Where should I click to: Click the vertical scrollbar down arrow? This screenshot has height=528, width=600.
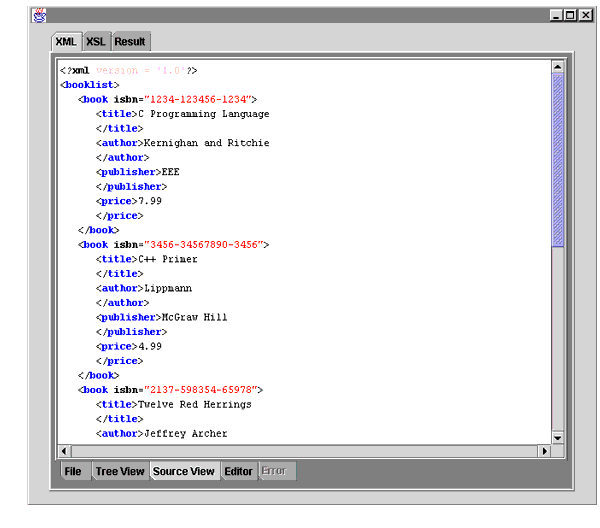pyautogui.click(x=558, y=437)
